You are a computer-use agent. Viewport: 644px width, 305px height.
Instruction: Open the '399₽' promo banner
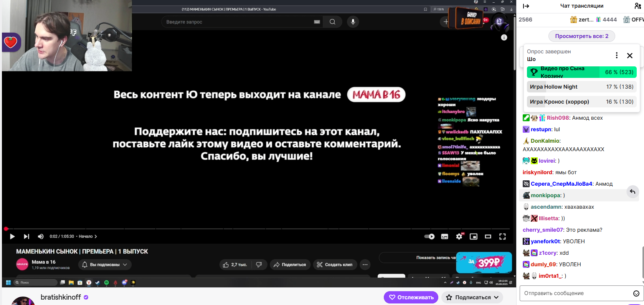pos(484,262)
